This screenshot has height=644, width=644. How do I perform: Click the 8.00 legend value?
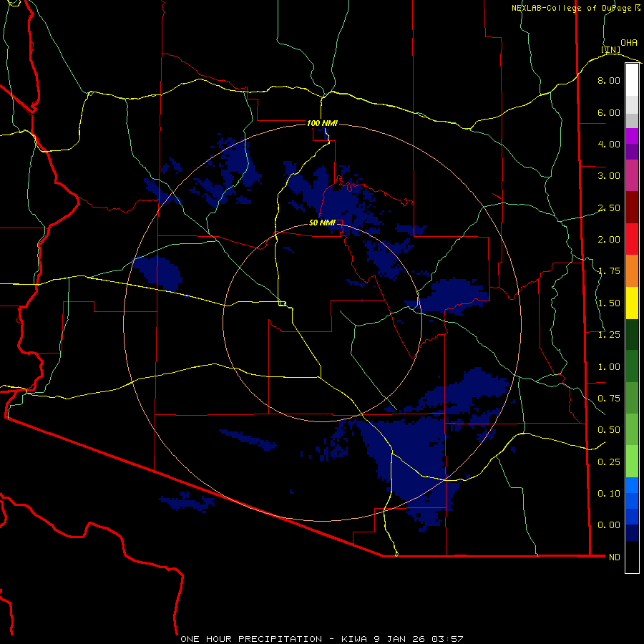pos(609,80)
